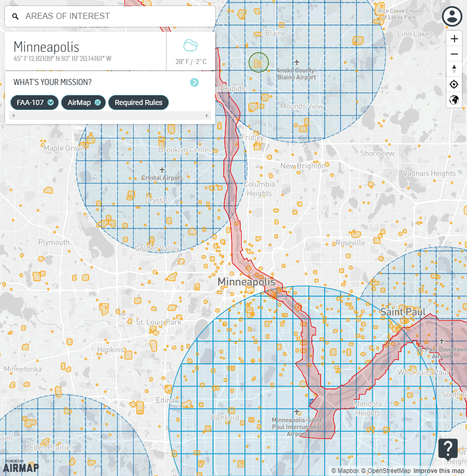Screen dimensions: 467x476
Task: Remove the AirMap ruleset chip
Action: (97, 102)
